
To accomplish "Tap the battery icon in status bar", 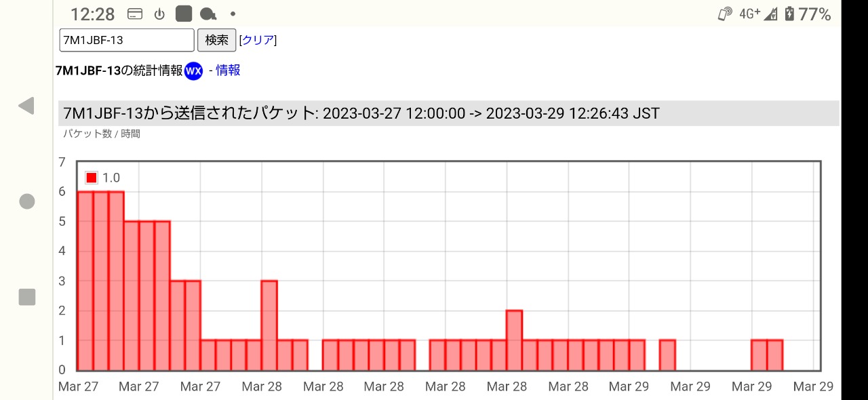I will pyautogui.click(x=789, y=14).
